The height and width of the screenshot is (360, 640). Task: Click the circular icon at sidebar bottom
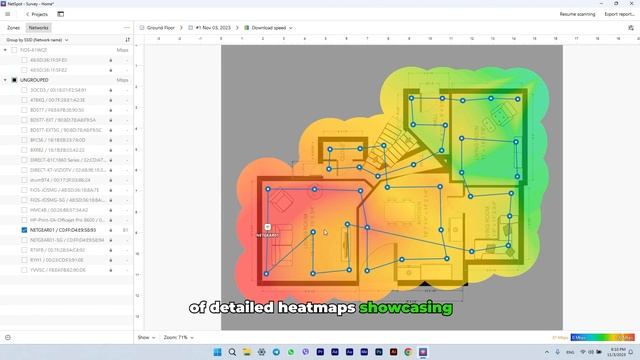[x=8, y=338]
